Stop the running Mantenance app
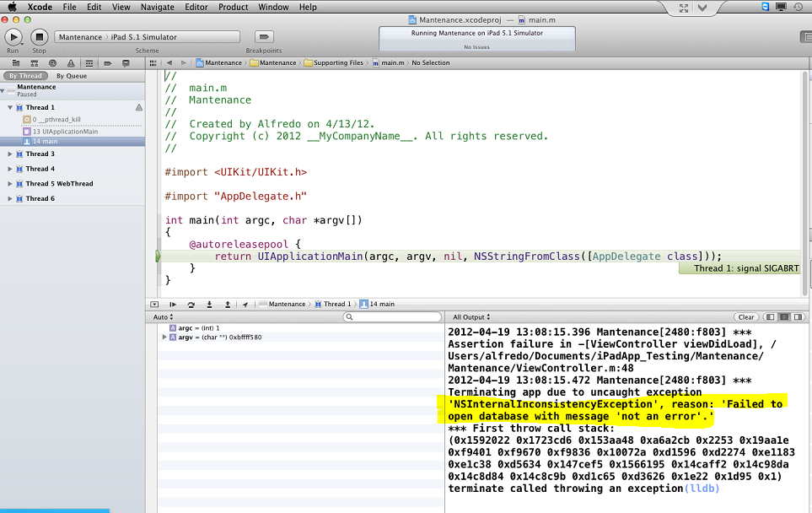812x513 pixels. point(40,37)
